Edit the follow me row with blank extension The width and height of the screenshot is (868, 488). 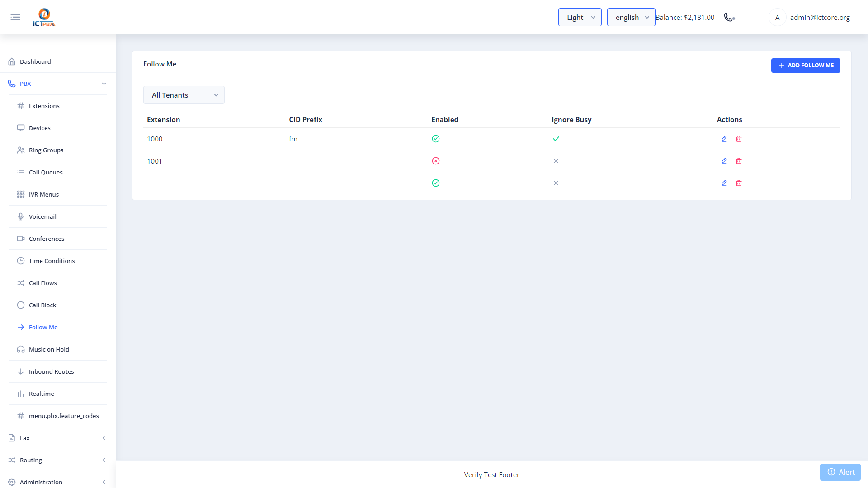(x=724, y=183)
